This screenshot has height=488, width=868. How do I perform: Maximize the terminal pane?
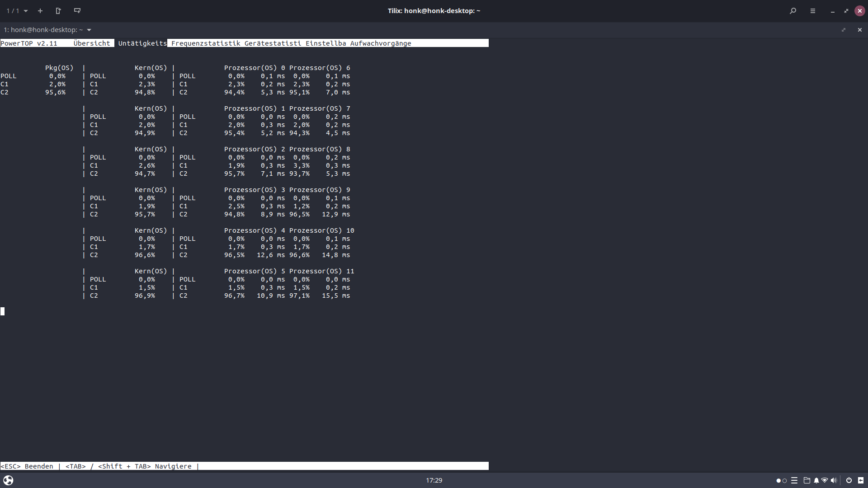pyautogui.click(x=844, y=30)
